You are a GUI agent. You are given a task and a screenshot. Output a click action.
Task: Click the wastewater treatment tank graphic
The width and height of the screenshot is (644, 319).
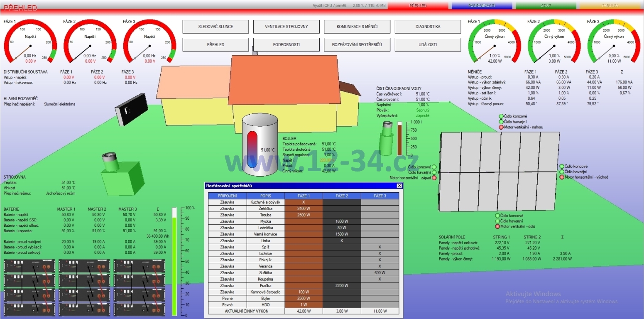pos(387,140)
